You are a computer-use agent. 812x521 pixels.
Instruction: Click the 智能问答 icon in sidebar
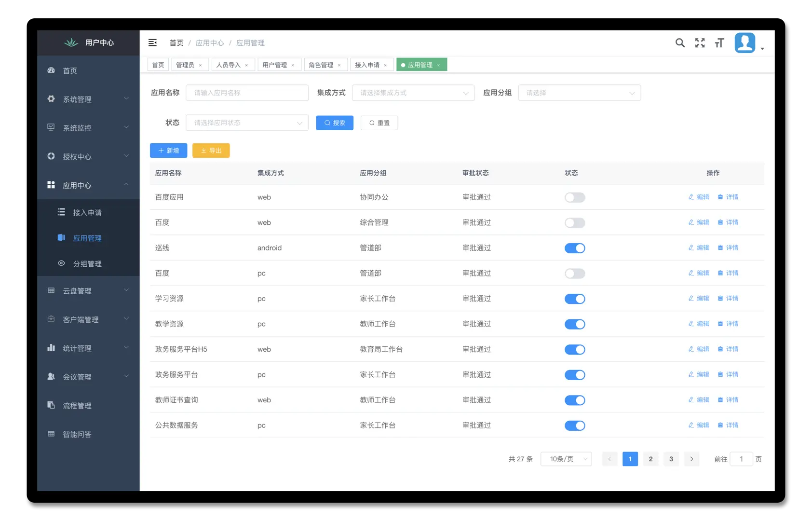[x=51, y=434]
